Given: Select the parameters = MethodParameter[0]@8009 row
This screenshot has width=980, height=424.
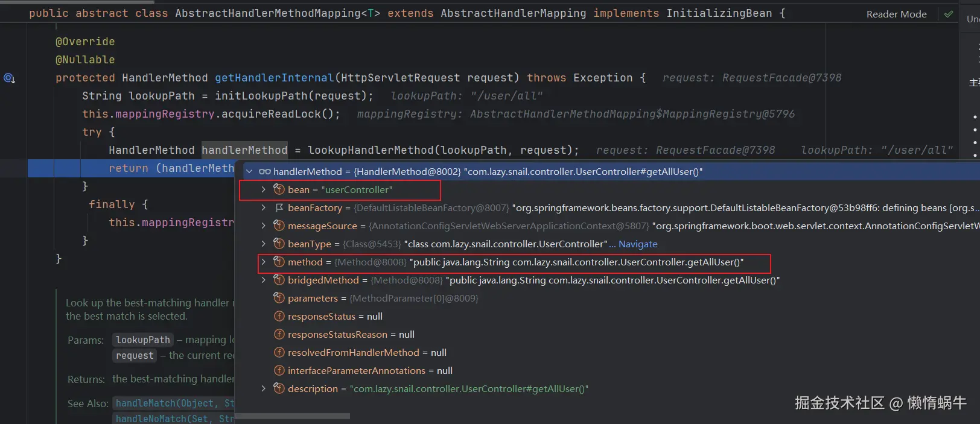Looking at the screenshot, I should tap(607, 298).
